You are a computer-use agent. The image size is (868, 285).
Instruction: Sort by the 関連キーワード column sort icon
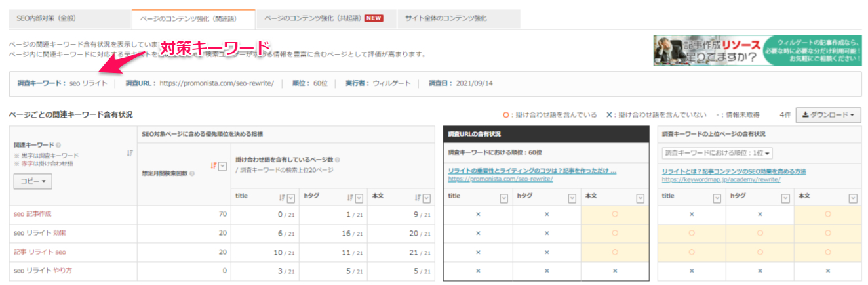[x=129, y=153]
